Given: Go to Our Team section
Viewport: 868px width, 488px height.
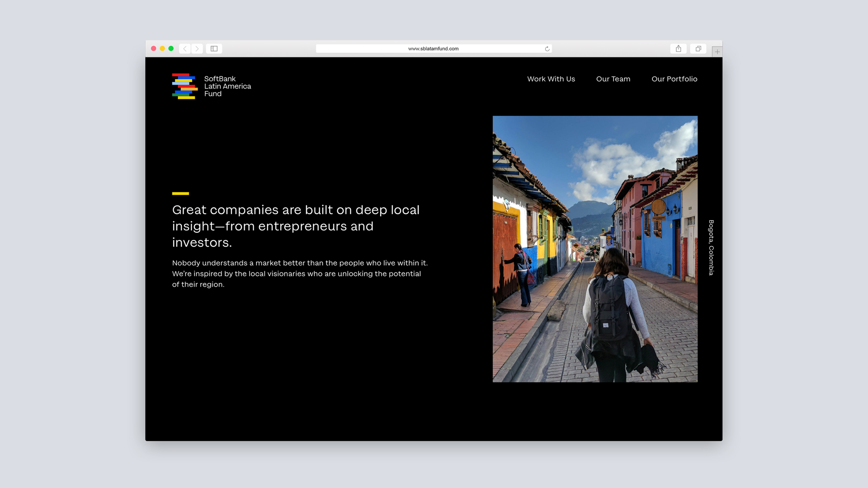Looking at the screenshot, I should coord(613,79).
